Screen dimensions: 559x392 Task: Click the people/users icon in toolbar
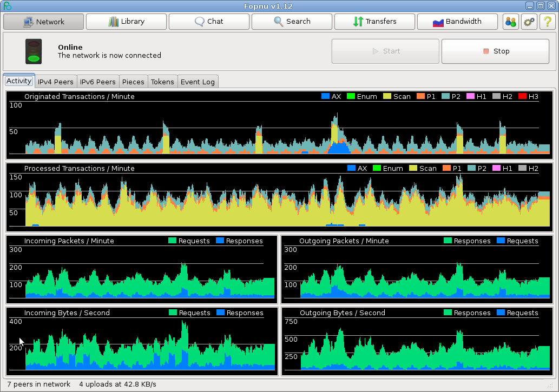510,22
